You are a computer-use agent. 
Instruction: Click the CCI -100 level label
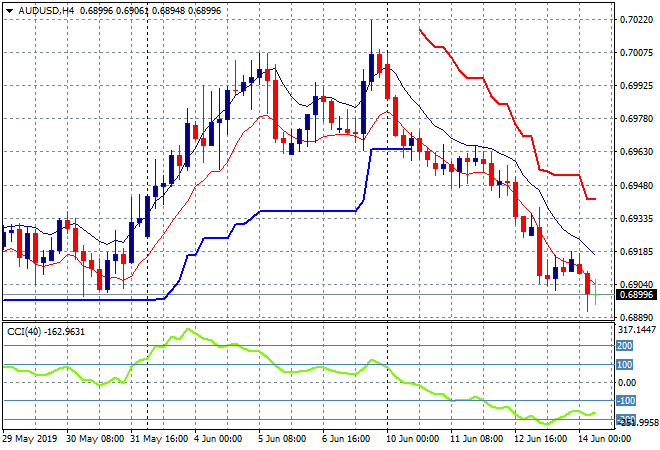(x=626, y=401)
